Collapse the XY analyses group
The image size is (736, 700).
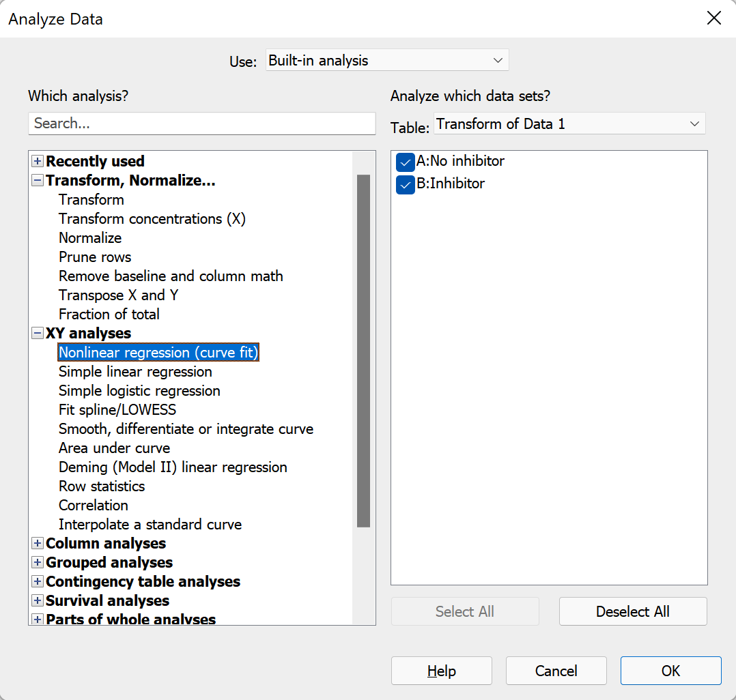[x=38, y=333]
